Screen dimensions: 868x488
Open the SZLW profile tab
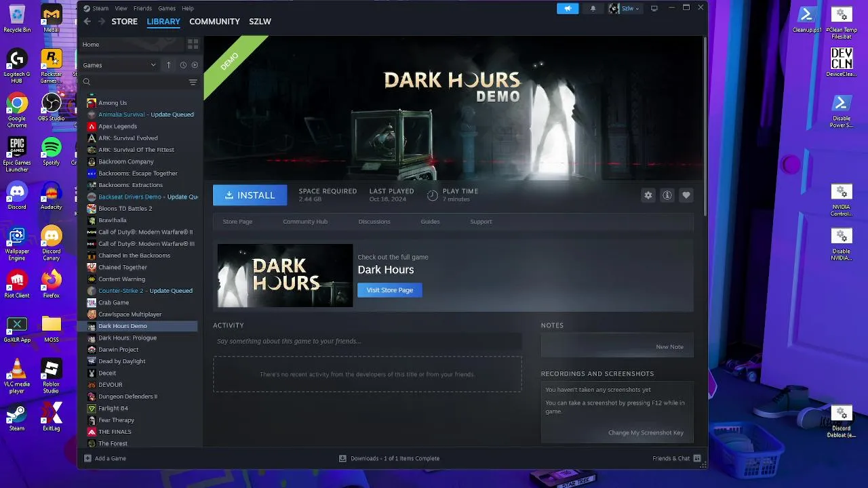coord(260,22)
